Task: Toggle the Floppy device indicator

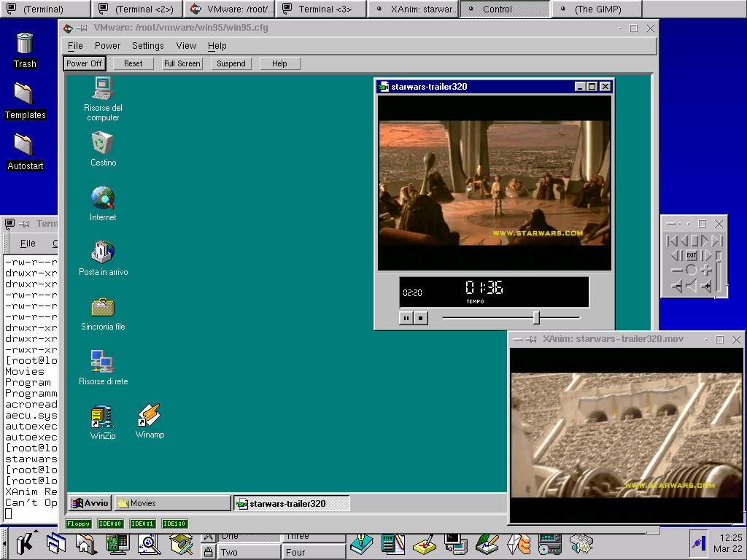Action: (79, 524)
